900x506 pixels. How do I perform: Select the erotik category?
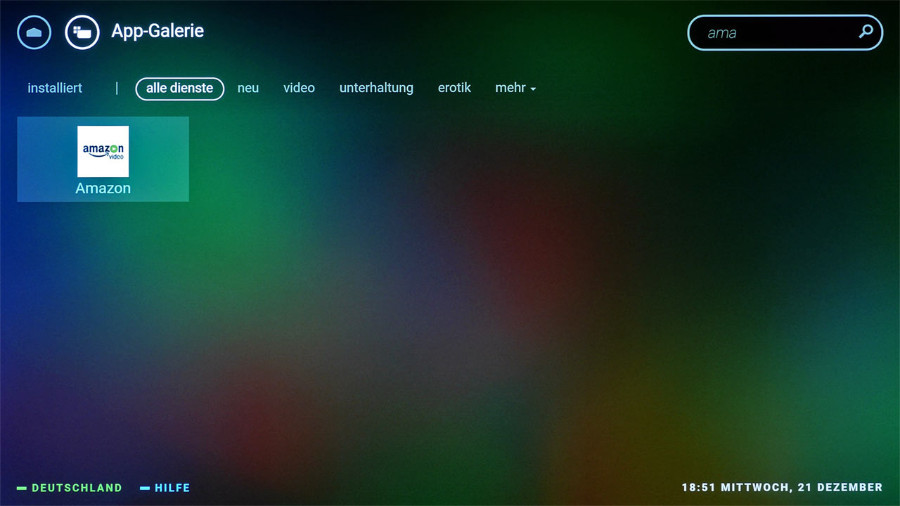pyautogui.click(x=454, y=88)
